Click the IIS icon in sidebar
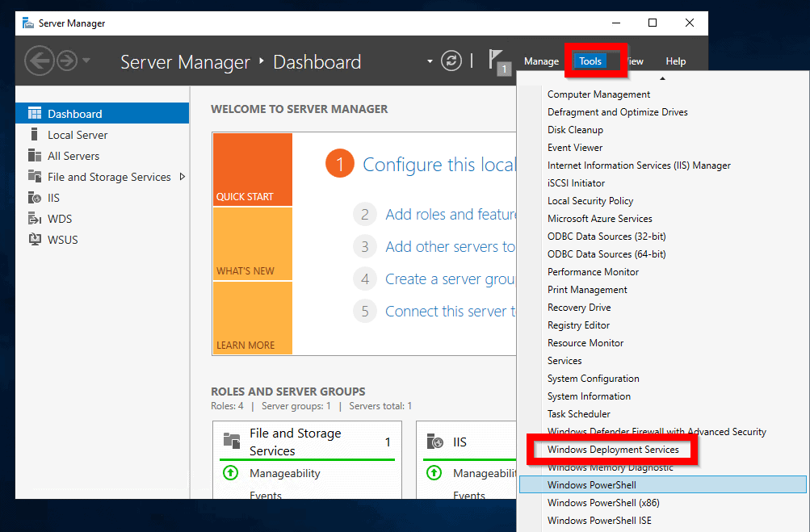The image size is (810, 532). [35, 198]
